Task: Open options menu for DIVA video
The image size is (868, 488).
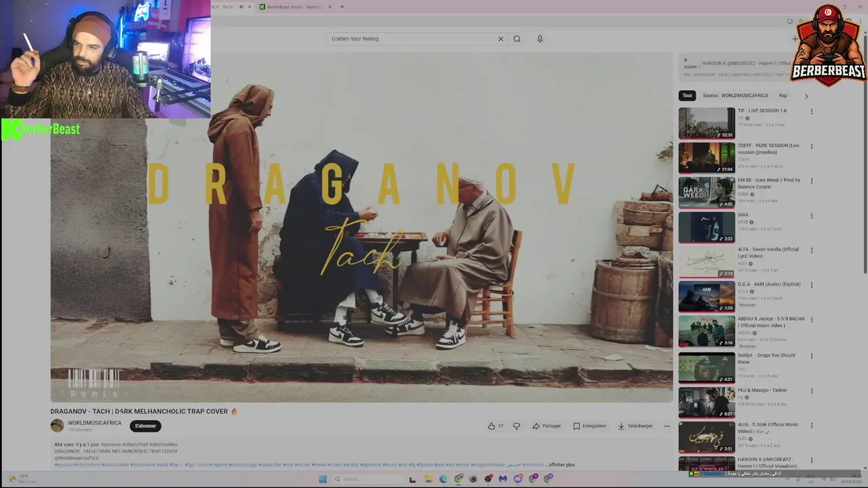Action: (x=811, y=216)
